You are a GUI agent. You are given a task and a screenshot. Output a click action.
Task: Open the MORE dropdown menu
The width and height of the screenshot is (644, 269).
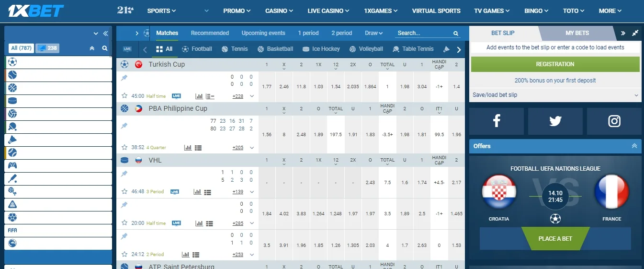tap(610, 11)
